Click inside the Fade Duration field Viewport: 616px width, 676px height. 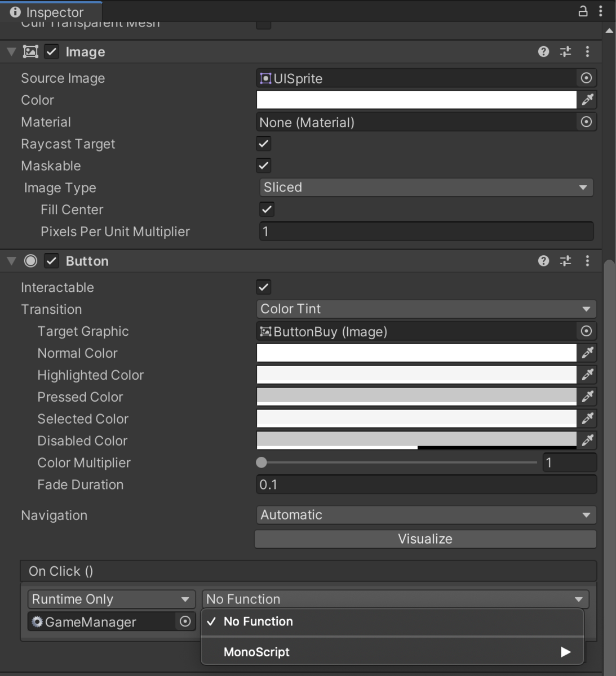coord(426,484)
